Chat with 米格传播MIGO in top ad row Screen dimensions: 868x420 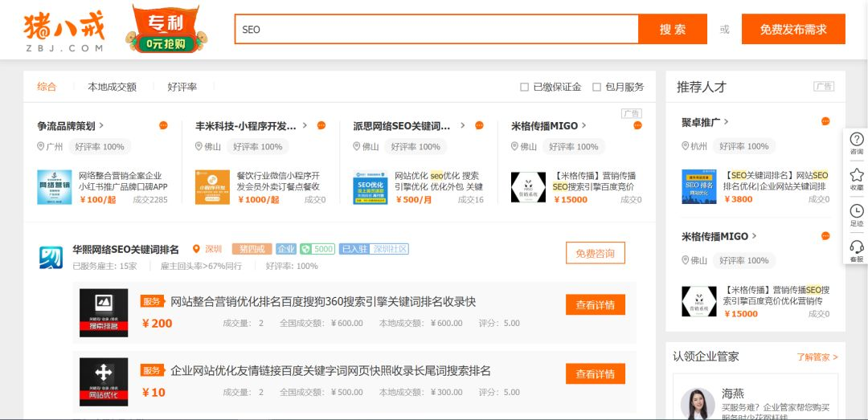point(637,125)
